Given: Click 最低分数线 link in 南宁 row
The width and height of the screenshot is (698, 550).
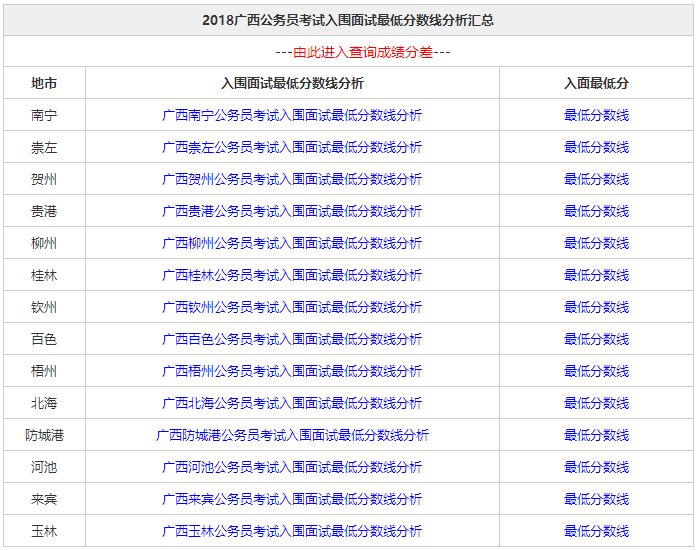Looking at the screenshot, I should (x=597, y=115).
